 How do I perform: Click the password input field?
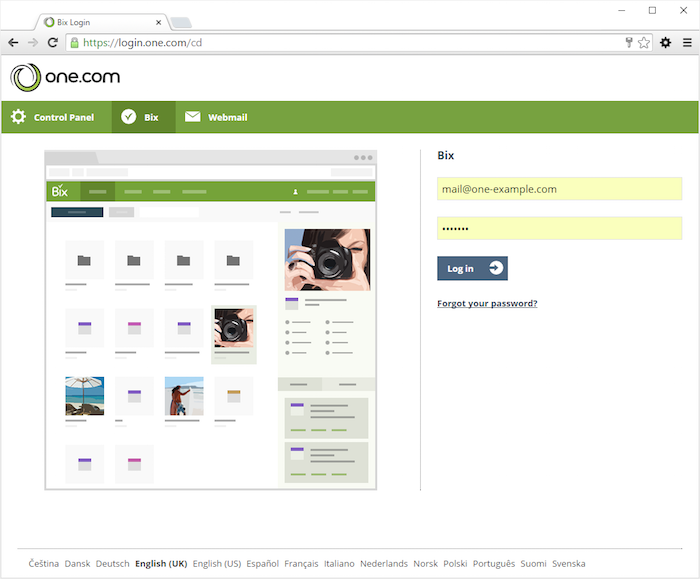tap(559, 228)
